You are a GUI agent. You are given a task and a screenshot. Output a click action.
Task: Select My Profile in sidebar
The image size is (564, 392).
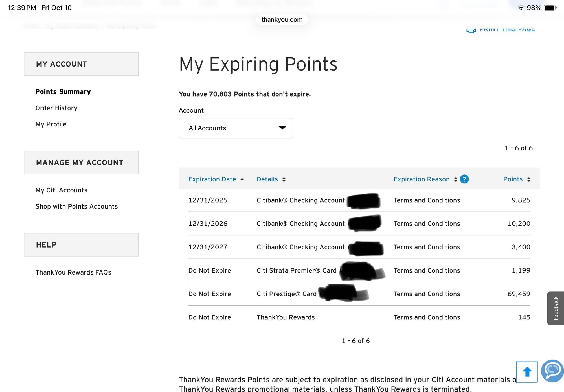[x=51, y=124]
